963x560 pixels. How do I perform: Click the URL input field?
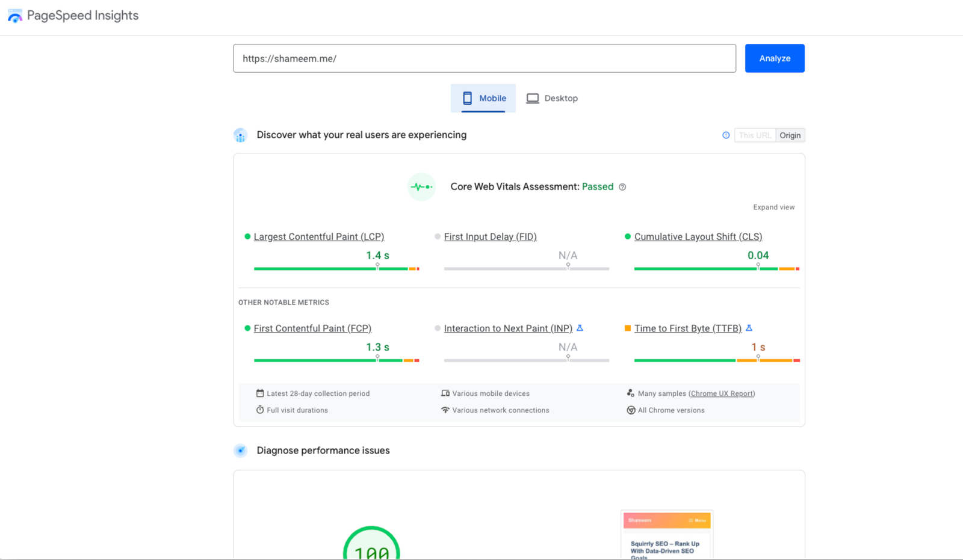coord(484,58)
